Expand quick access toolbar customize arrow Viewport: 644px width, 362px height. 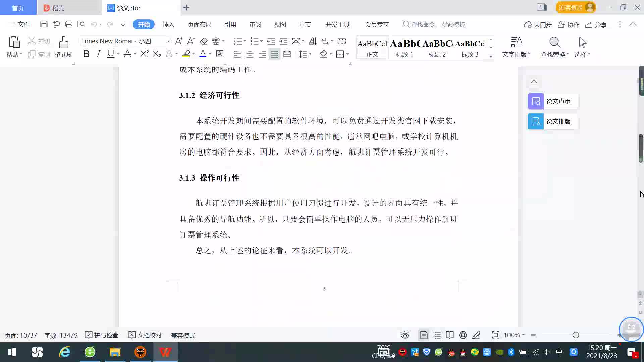pyautogui.click(x=123, y=24)
